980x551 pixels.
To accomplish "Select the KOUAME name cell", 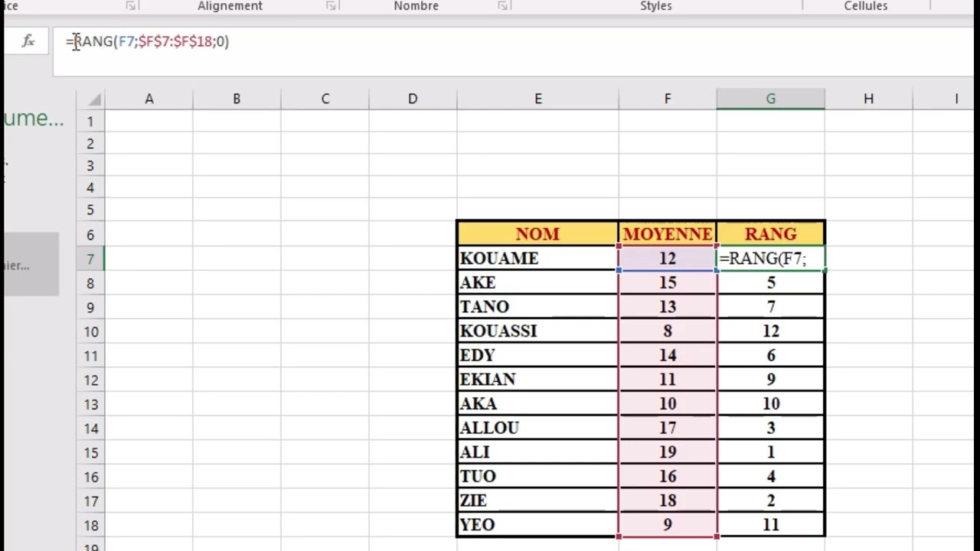I will (537, 259).
